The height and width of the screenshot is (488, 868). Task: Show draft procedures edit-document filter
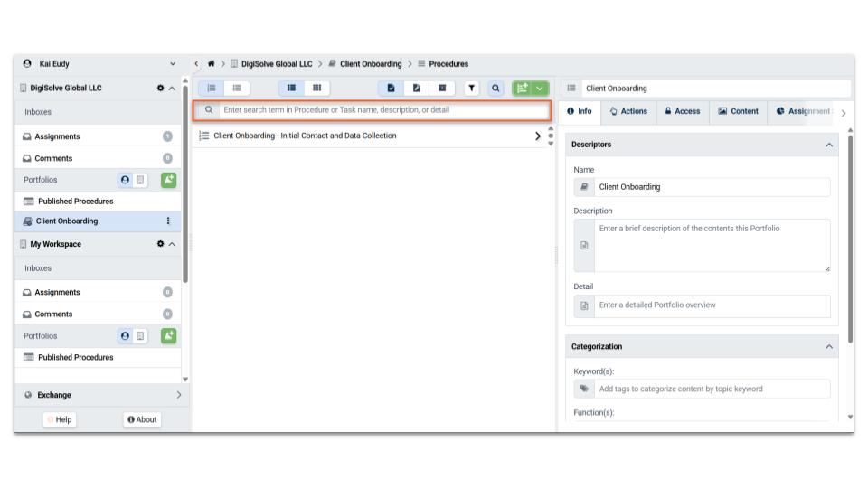point(416,88)
